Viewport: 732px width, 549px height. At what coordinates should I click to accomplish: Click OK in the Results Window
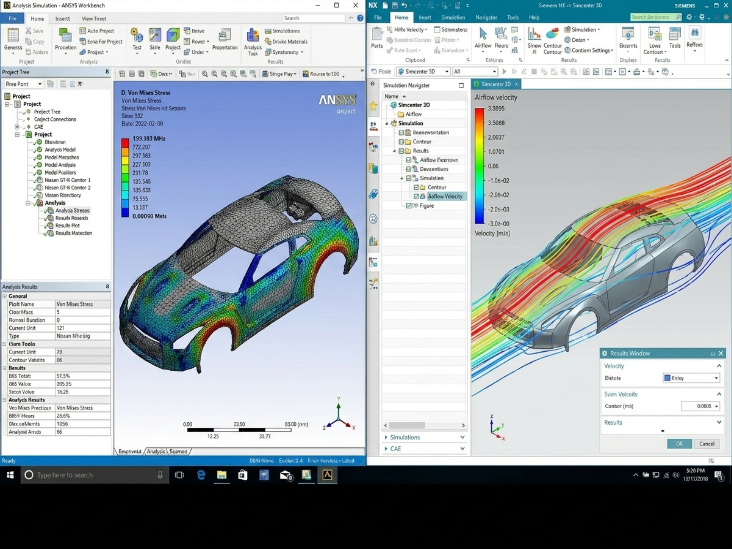[679, 444]
